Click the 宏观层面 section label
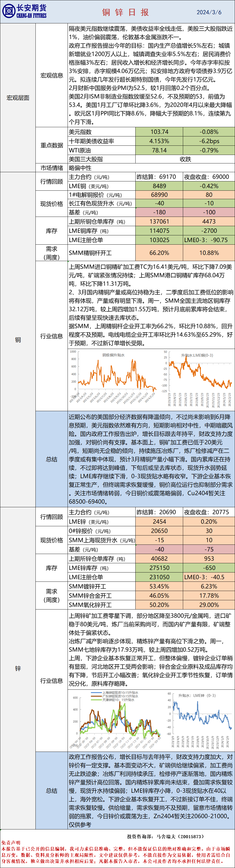 point(18,98)
